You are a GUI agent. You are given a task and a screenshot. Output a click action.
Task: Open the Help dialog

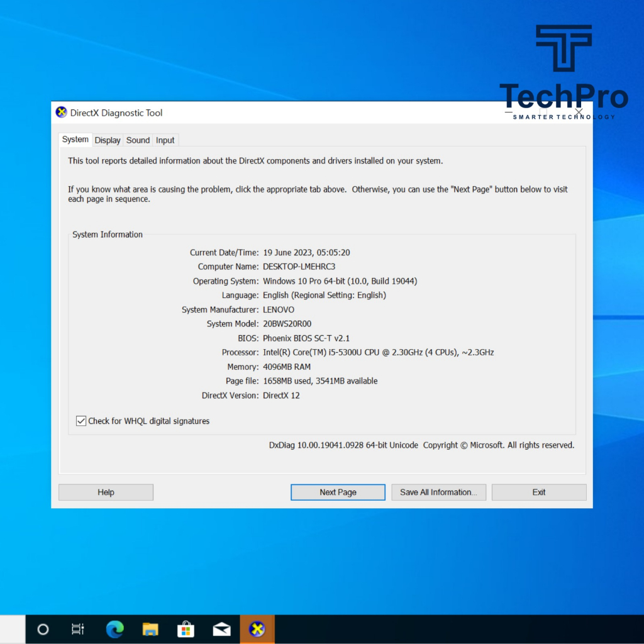click(x=105, y=492)
